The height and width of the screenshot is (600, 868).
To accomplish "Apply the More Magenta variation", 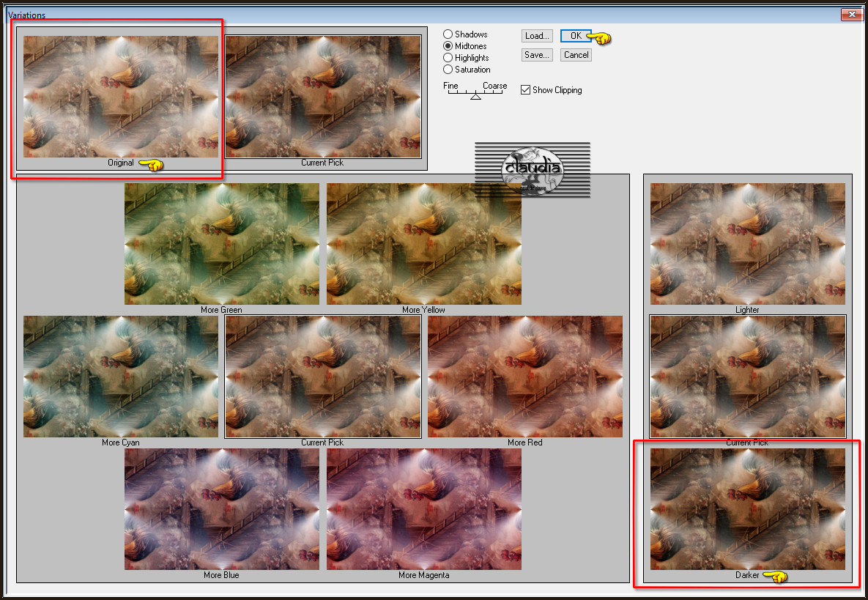I will (424, 508).
